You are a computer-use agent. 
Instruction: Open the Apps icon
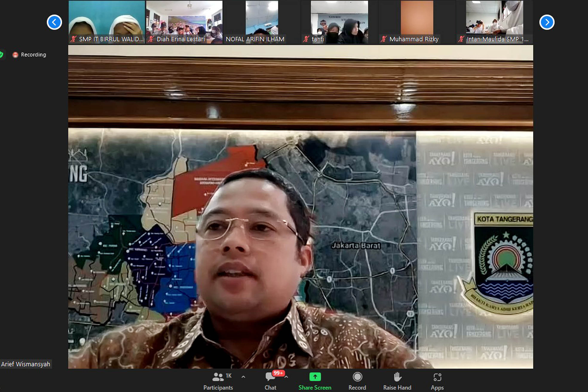click(x=437, y=377)
